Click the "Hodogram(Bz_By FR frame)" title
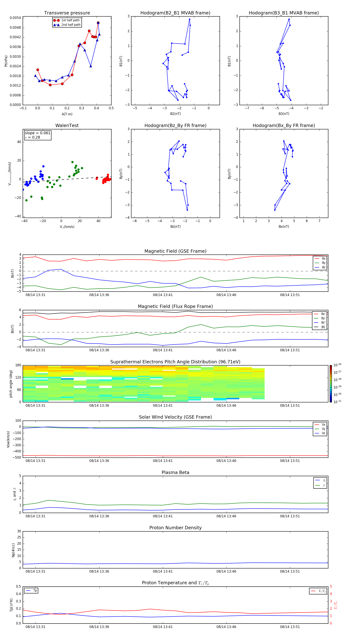Image resolution: width=351 pixels, height=644 pixels. click(175, 125)
